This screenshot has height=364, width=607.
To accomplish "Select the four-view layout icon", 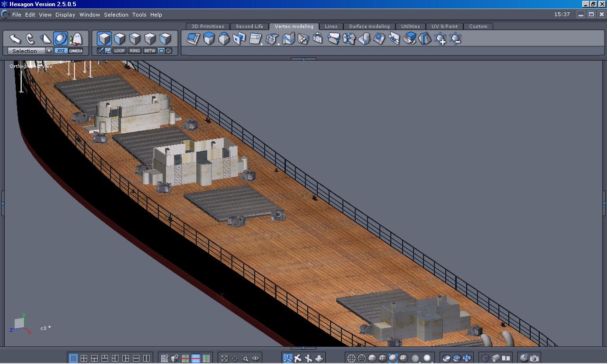I will (84, 358).
